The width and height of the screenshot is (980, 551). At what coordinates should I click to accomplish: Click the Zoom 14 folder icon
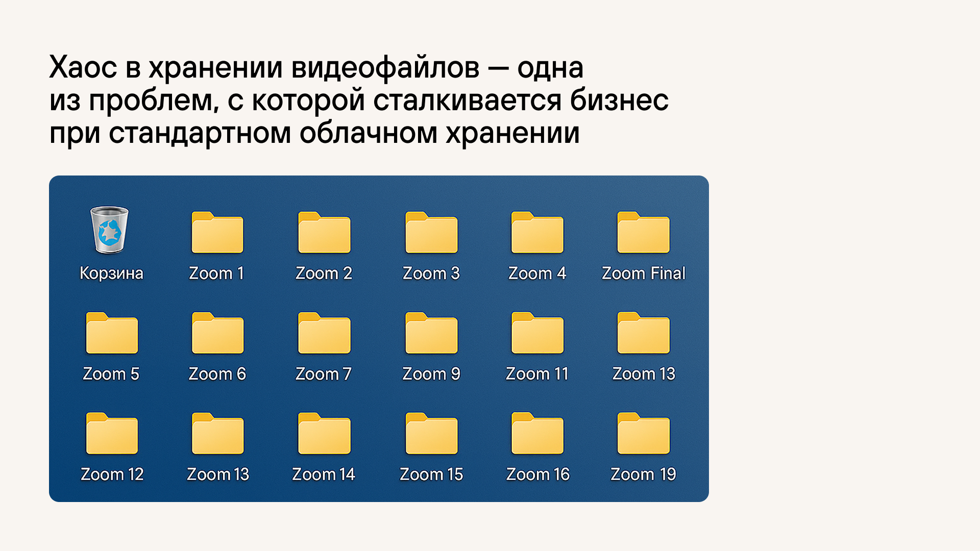coord(324,434)
